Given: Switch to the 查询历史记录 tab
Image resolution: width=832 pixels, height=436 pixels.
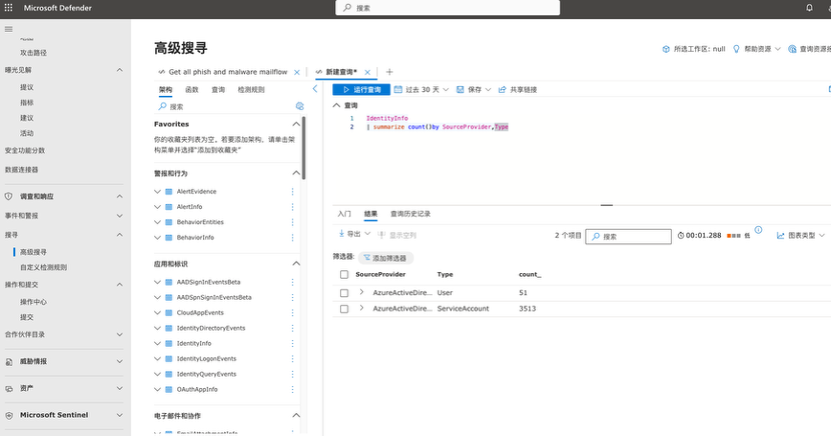Looking at the screenshot, I should click(x=411, y=214).
